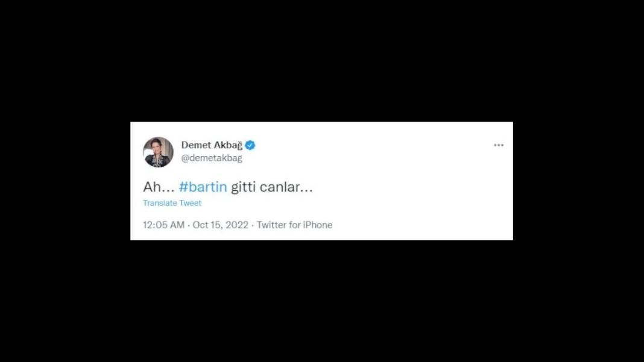Click the Demet Akbağ display name
Viewport: 644px width, 362px height.
pos(212,145)
